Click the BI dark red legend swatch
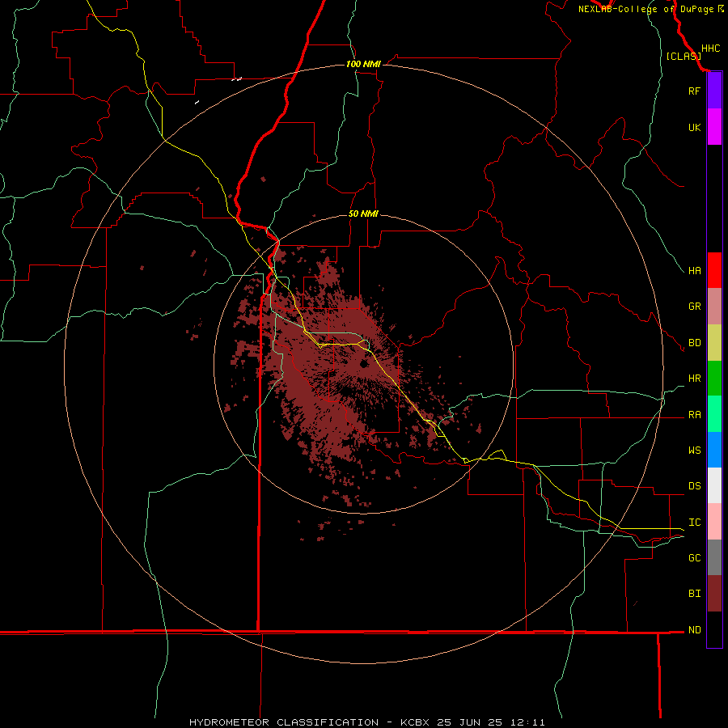 (714, 594)
